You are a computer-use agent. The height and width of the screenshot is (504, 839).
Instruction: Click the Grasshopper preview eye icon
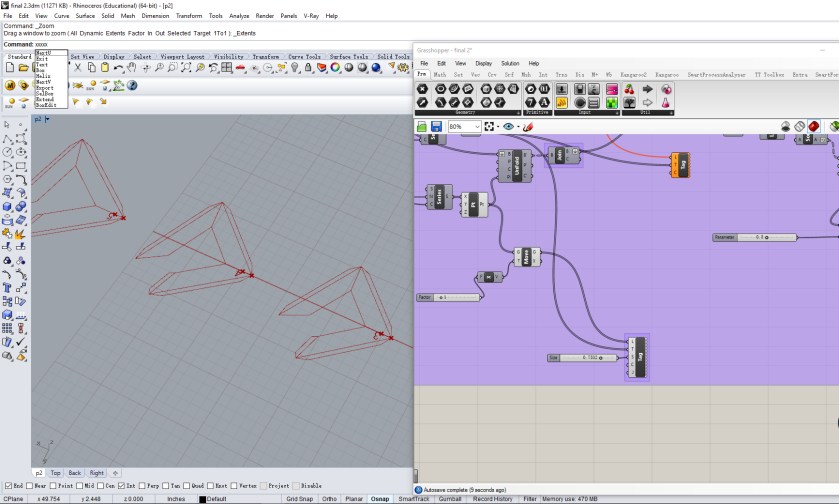point(508,127)
